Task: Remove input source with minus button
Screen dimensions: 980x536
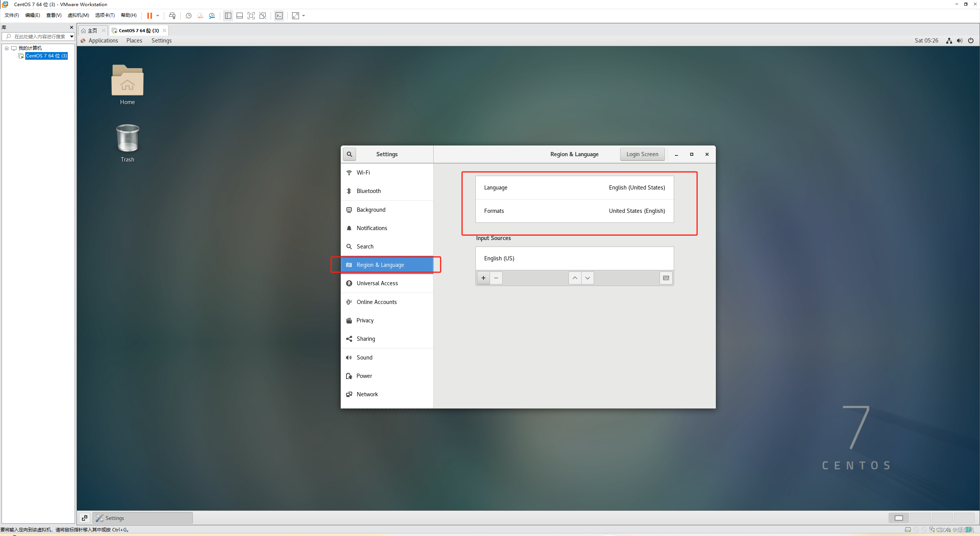Action: (x=496, y=278)
